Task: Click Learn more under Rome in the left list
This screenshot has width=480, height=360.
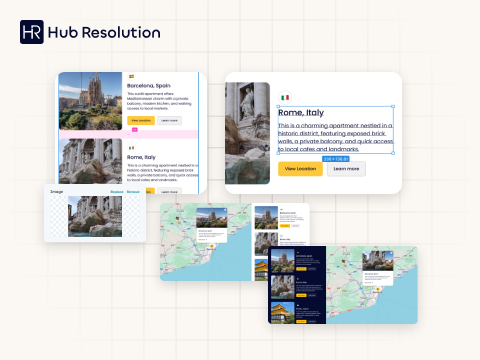Action: (x=169, y=191)
